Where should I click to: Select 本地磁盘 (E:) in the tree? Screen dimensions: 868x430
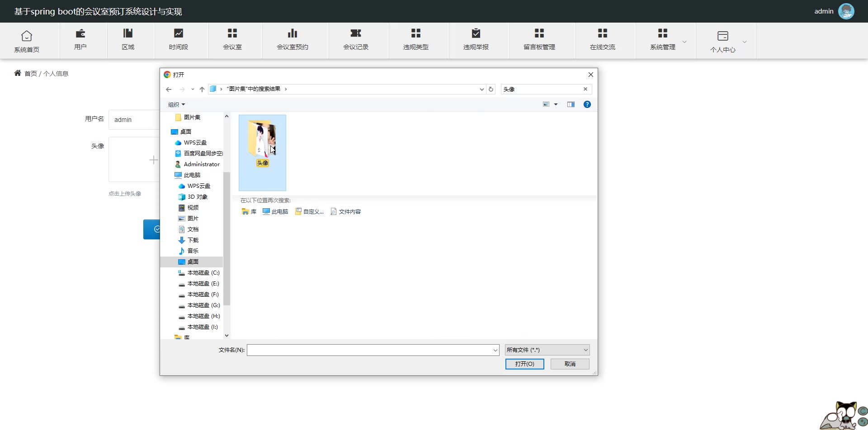click(x=199, y=284)
